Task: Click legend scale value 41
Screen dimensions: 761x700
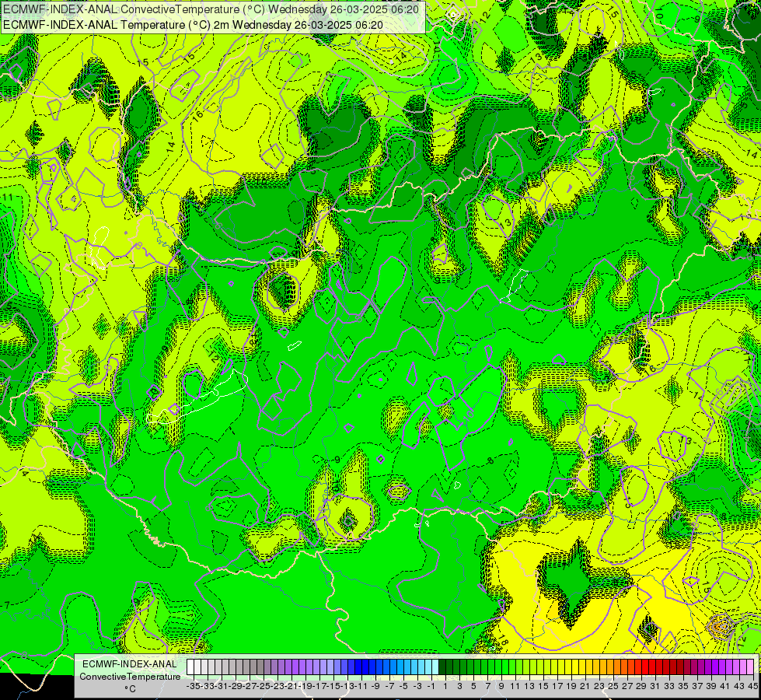Action: 725,686
